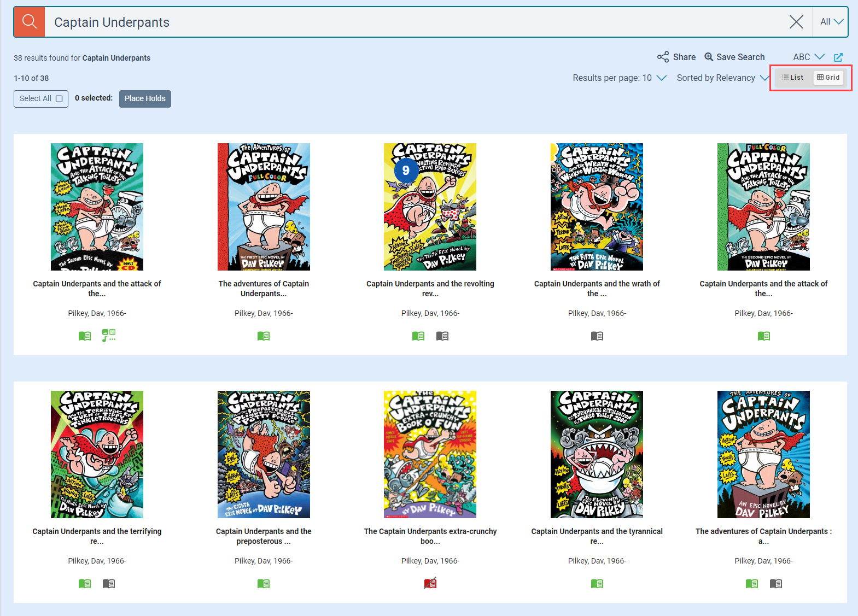Click the Extra-Crunchy Book o' Fun cover

[430, 454]
